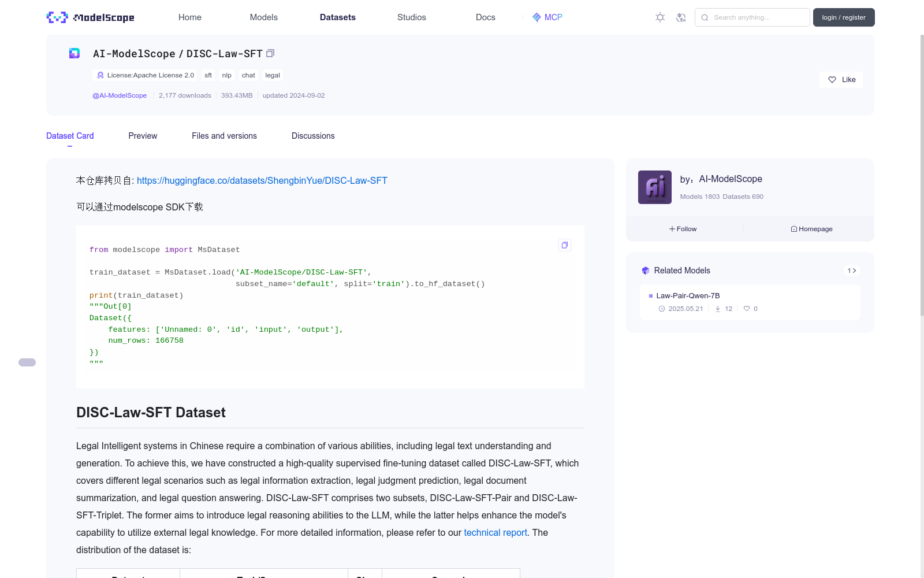Click 'from modelscope import MsDataset' code line
Viewport: 924px width, 578px height.
point(165,250)
